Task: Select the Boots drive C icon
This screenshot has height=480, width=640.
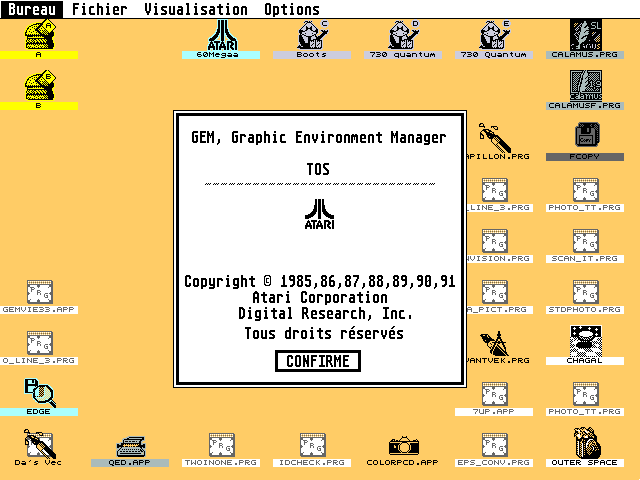Action: tap(313, 36)
